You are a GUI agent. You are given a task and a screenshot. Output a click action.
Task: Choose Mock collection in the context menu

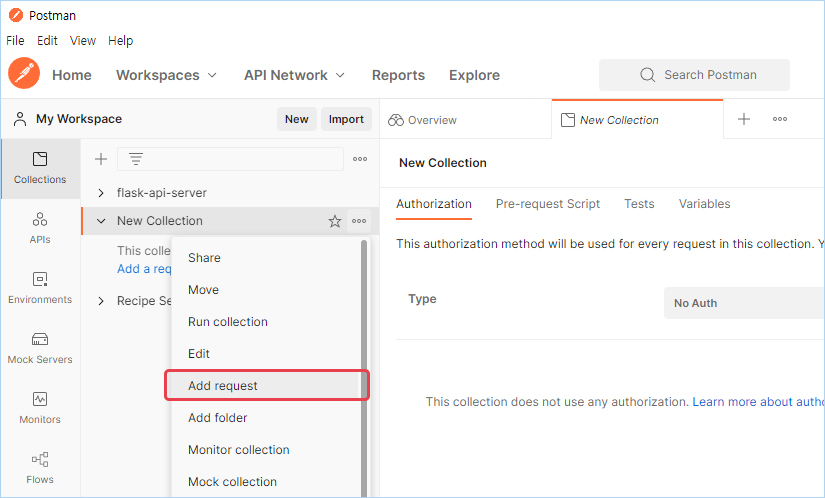coord(266,482)
